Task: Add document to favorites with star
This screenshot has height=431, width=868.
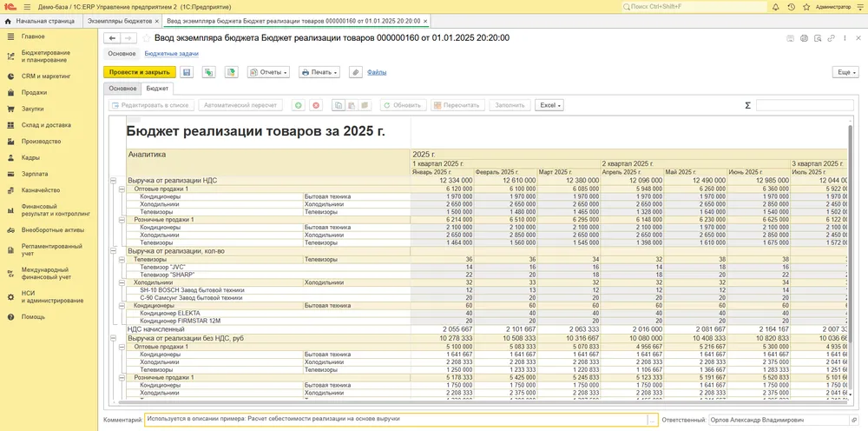Action: tap(146, 38)
